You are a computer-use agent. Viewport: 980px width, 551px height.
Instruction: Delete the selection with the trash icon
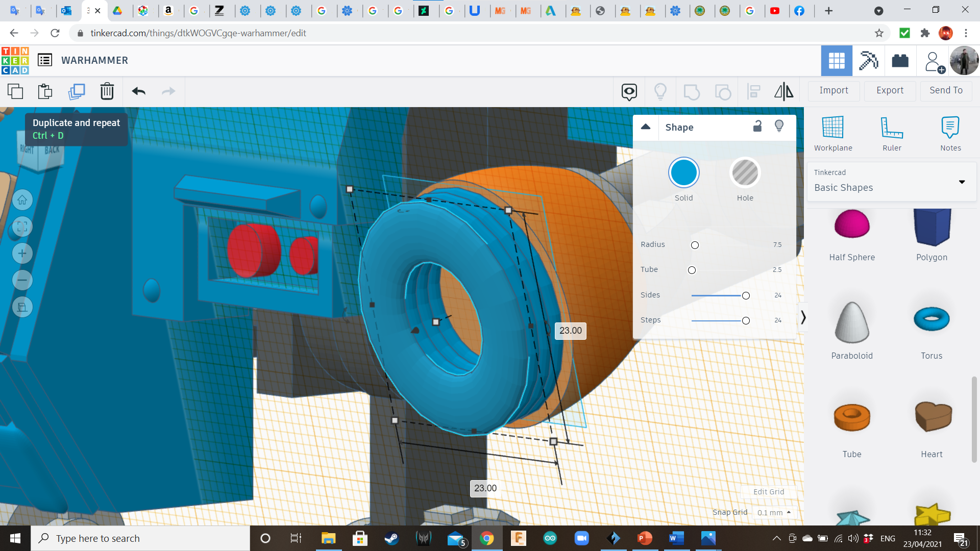coord(107,91)
